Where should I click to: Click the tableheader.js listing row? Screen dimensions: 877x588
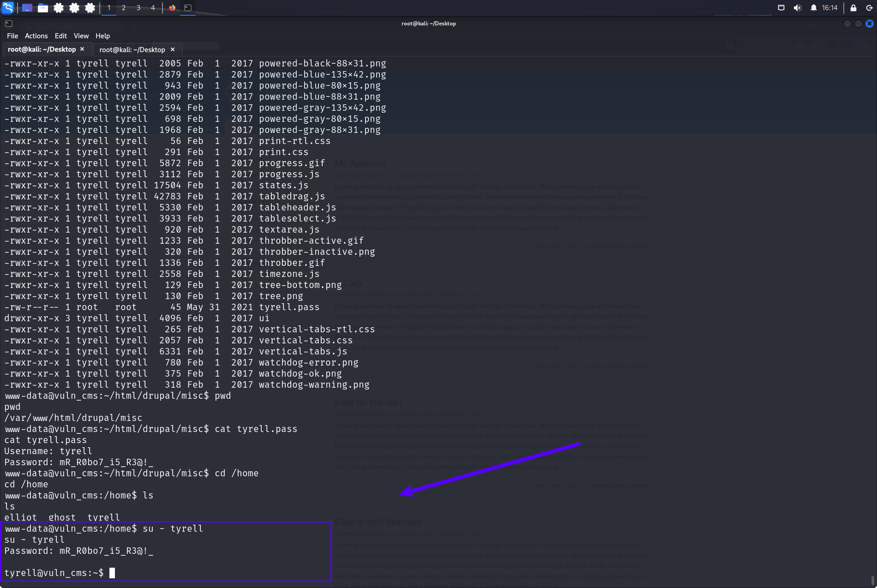[170, 207]
